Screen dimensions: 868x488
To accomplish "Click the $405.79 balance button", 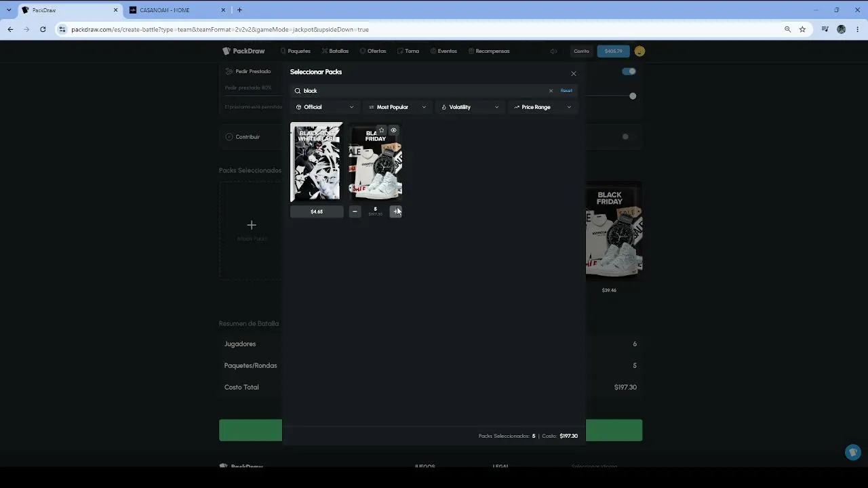I will click(x=613, y=52).
